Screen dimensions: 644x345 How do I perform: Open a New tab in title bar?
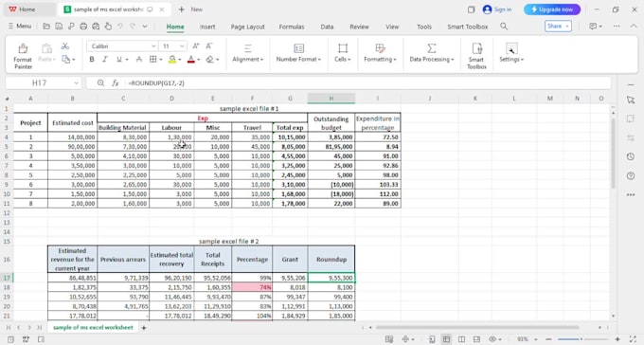pos(191,9)
